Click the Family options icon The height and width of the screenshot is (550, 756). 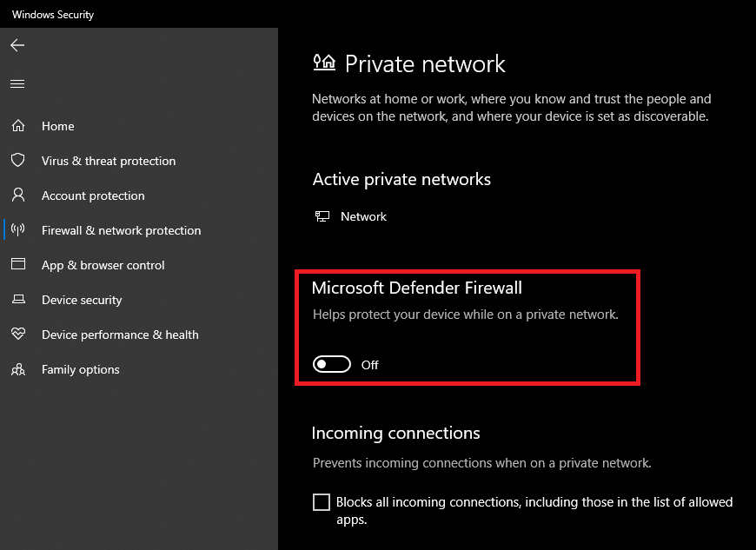[18, 369]
